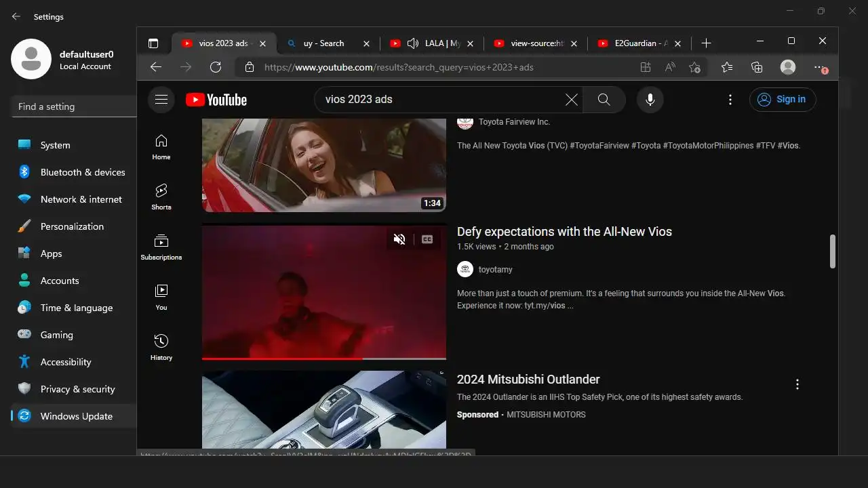Open You in the YouTube sidebar

point(161,298)
